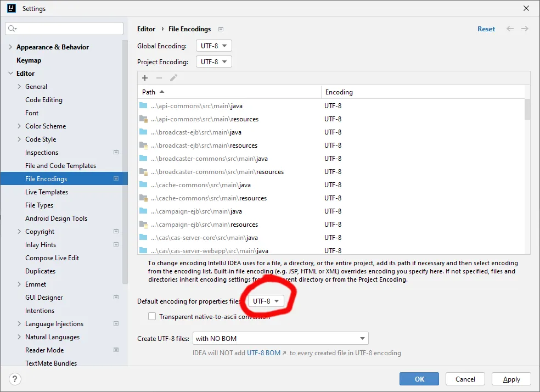
Task: Expand the Natural Languages subsection
Action: pyautogui.click(x=19, y=337)
